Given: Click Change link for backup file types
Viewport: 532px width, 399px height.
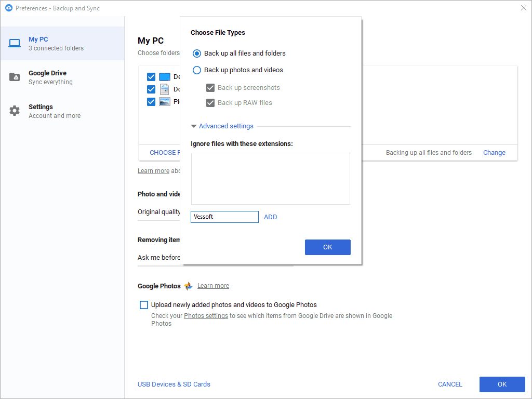Looking at the screenshot, I should 494,153.
